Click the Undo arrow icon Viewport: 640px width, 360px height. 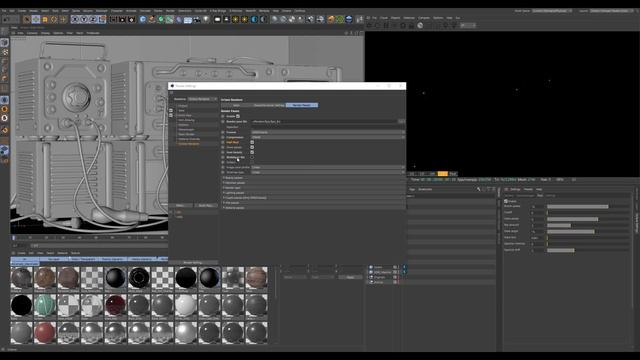point(5,19)
